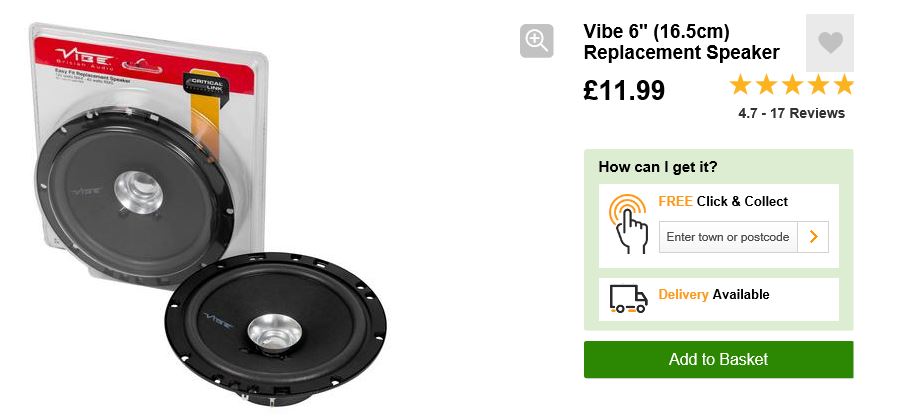Click the fifth gold rating star

pyautogui.click(x=844, y=84)
